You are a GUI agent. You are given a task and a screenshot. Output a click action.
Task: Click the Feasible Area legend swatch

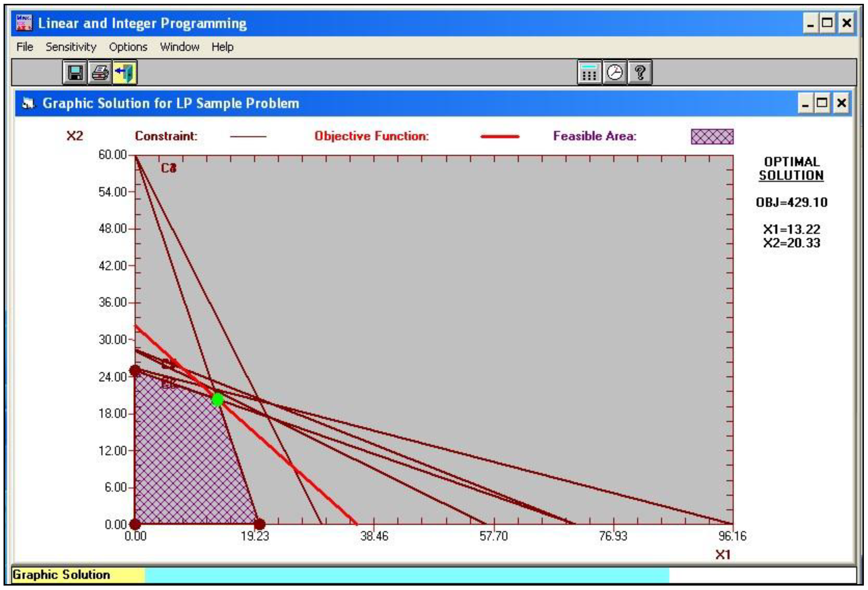click(x=712, y=136)
